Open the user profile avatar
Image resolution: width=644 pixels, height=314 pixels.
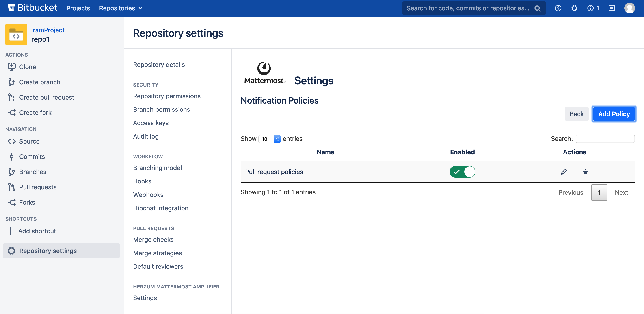pyautogui.click(x=629, y=8)
